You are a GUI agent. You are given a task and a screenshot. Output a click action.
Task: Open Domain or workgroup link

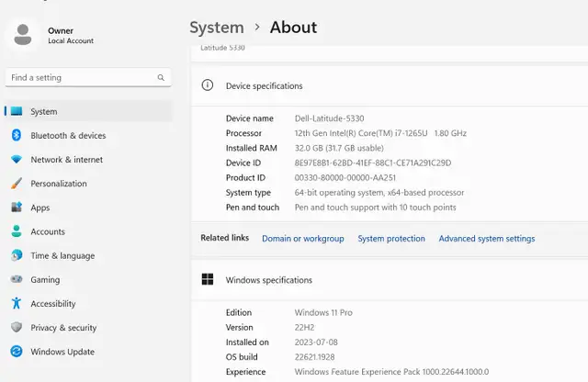coord(302,239)
